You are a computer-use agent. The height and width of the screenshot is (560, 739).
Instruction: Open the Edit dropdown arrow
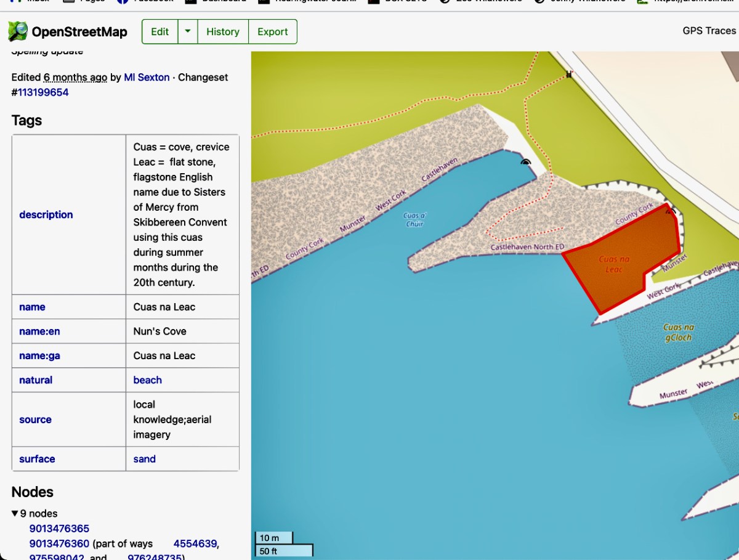[x=188, y=31]
